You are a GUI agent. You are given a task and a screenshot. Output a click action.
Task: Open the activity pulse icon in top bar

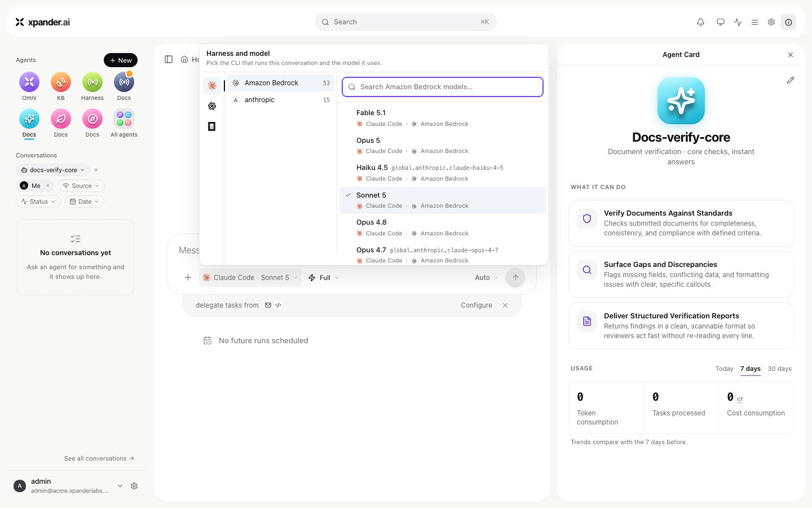(x=738, y=22)
